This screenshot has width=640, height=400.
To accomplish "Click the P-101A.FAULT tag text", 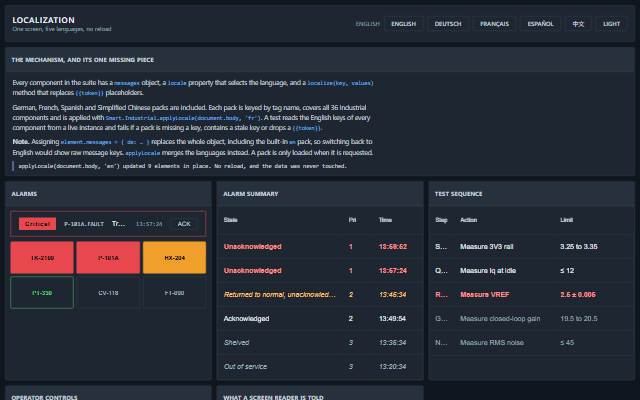I will click(x=84, y=224).
